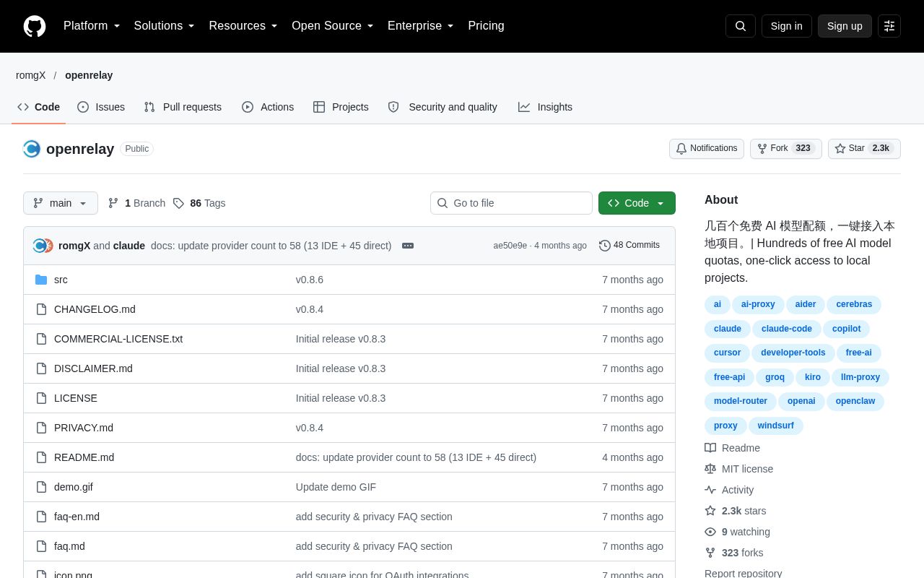Click the fork icon beside 323 forks
Screen dimensions: 924x578
(x=710, y=553)
